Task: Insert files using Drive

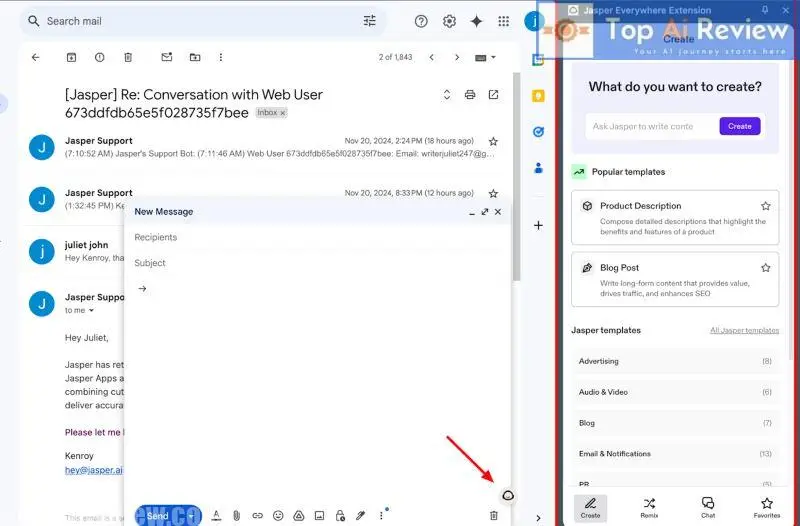Action: (x=299, y=516)
